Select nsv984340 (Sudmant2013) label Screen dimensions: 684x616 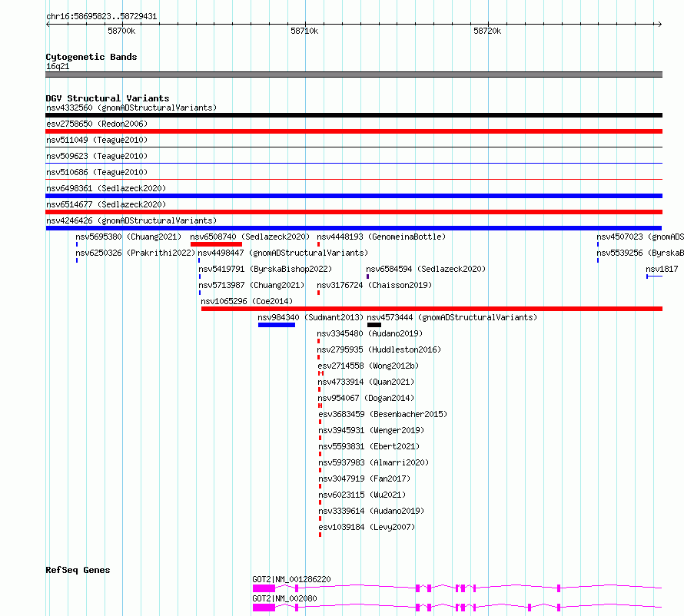pos(310,317)
